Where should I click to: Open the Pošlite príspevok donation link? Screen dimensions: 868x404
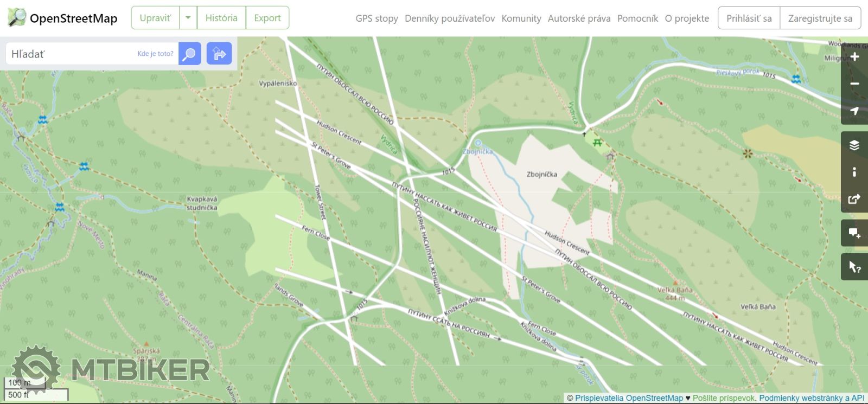724,398
